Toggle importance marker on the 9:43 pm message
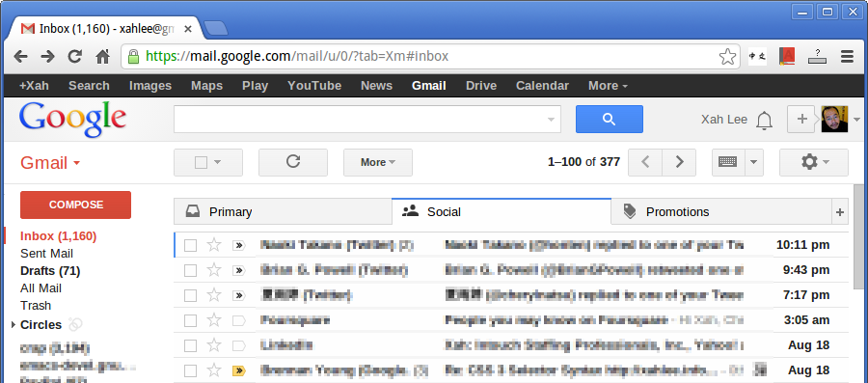 238,271
